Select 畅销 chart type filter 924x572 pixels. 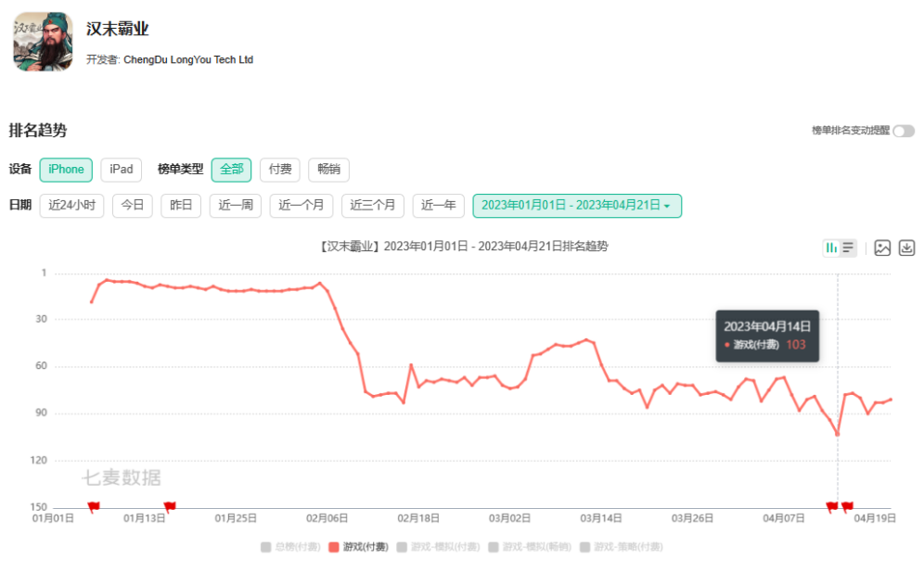click(328, 170)
